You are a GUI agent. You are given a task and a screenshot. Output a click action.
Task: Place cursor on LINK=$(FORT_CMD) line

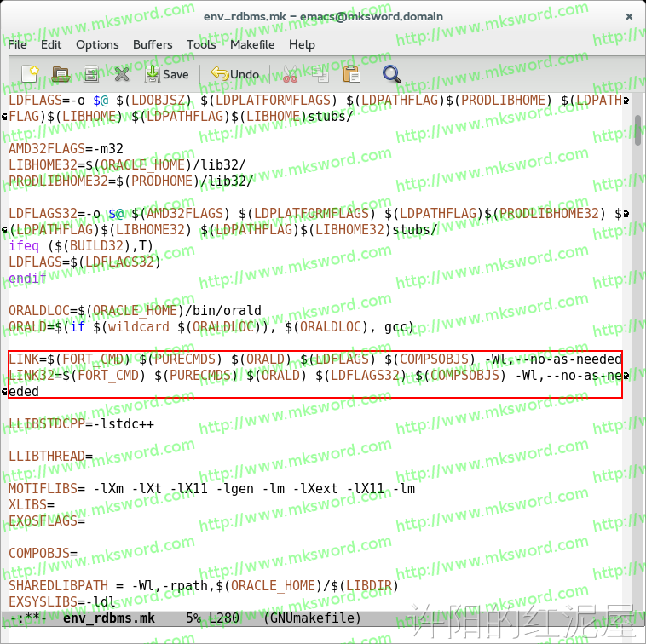coord(315,359)
